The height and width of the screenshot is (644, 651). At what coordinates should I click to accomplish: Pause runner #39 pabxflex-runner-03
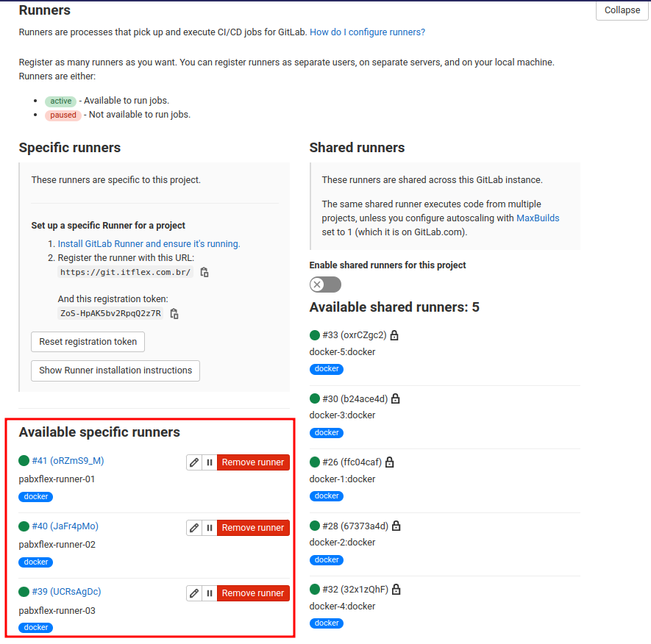pyautogui.click(x=210, y=593)
